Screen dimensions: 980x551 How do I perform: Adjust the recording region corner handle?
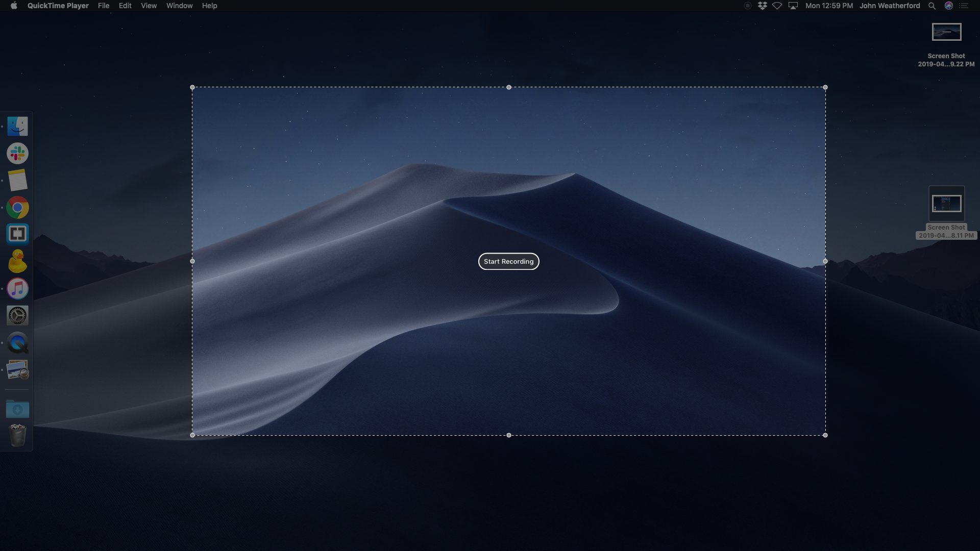[192, 87]
